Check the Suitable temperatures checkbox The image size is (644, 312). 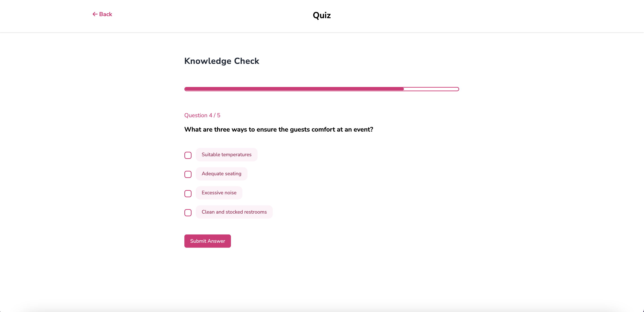click(188, 155)
